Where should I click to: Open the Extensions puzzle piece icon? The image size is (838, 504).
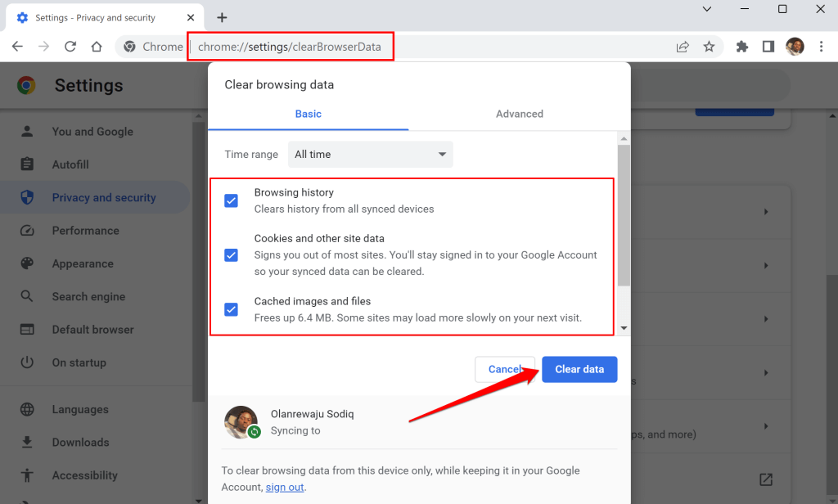742,47
